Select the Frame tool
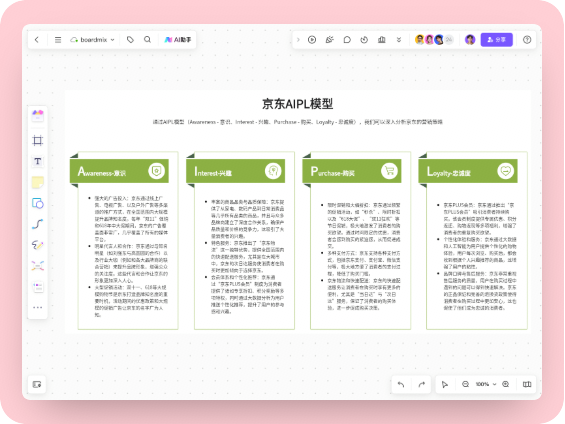Screen dimensions: 565x424 point(38,140)
